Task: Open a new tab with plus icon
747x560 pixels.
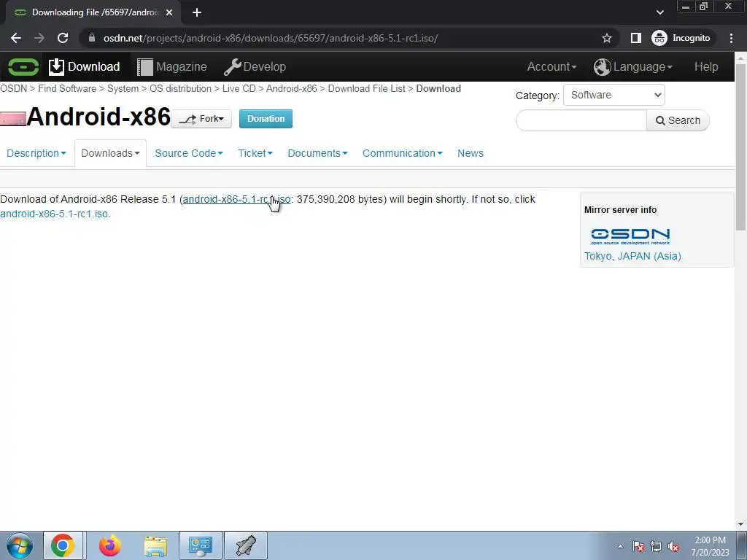Action: click(x=197, y=12)
